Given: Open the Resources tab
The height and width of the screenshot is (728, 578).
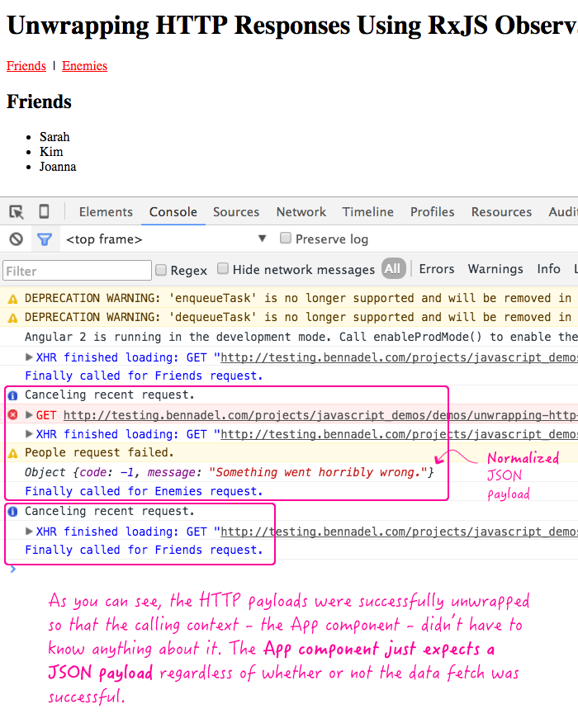Looking at the screenshot, I should (x=501, y=211).
